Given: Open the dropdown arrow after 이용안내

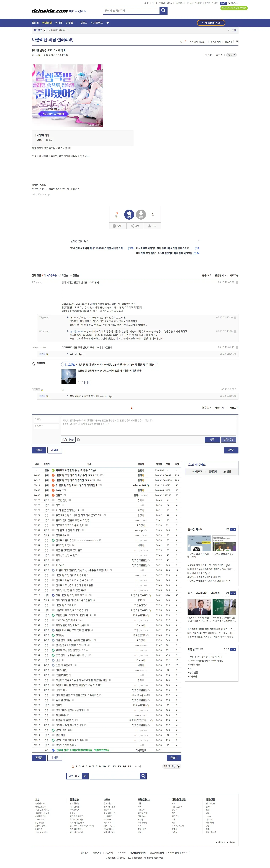Looking at the screenshot, I should point(237,42).
